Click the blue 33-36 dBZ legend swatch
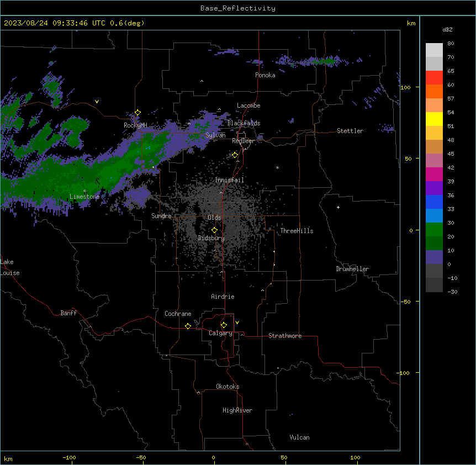476x465 pixels. [x=434, y=202]
